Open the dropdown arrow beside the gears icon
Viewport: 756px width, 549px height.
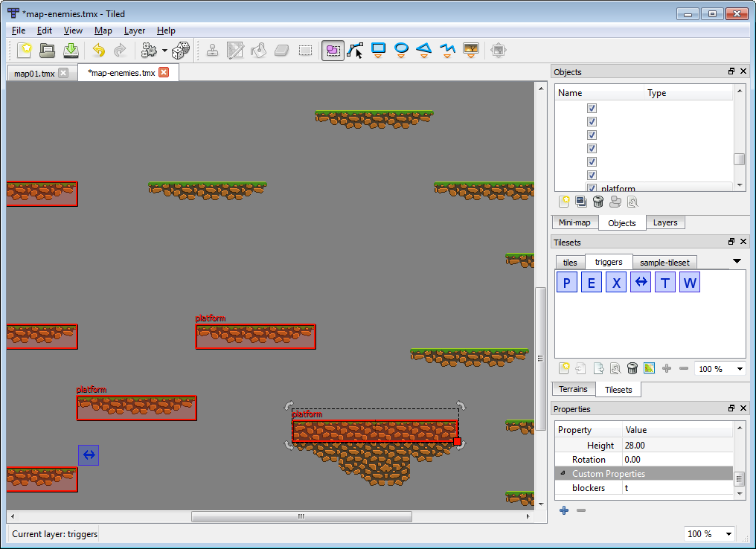pyautogui.click(x=164, y=50)
